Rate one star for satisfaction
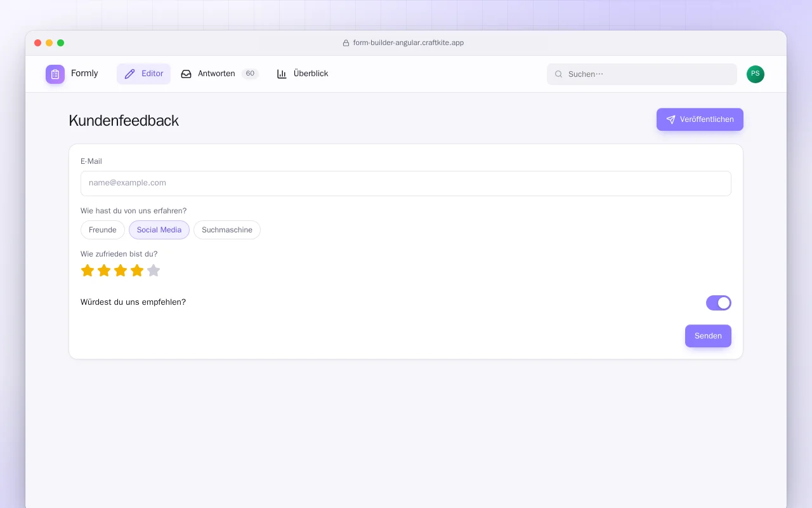 pos(88,271)
